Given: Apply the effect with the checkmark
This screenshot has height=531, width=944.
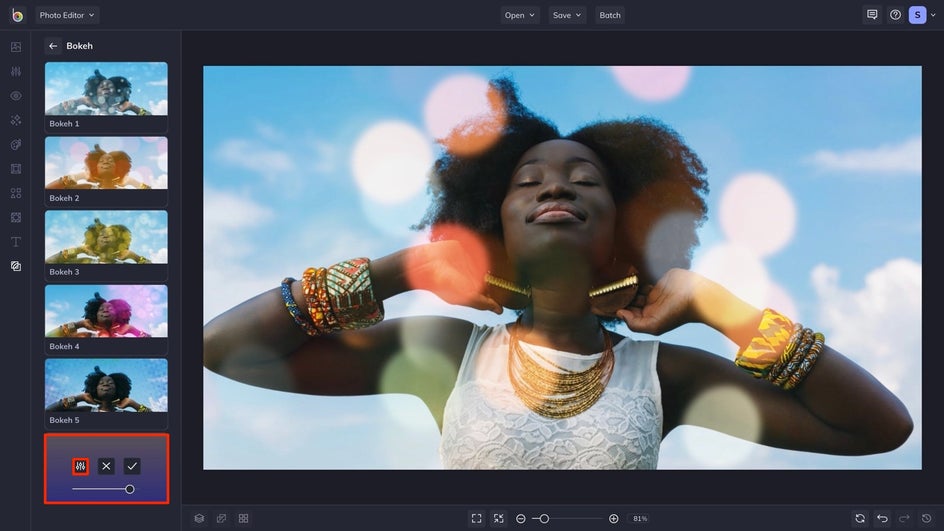Looking at the screenshot, I should pos(132,466).
